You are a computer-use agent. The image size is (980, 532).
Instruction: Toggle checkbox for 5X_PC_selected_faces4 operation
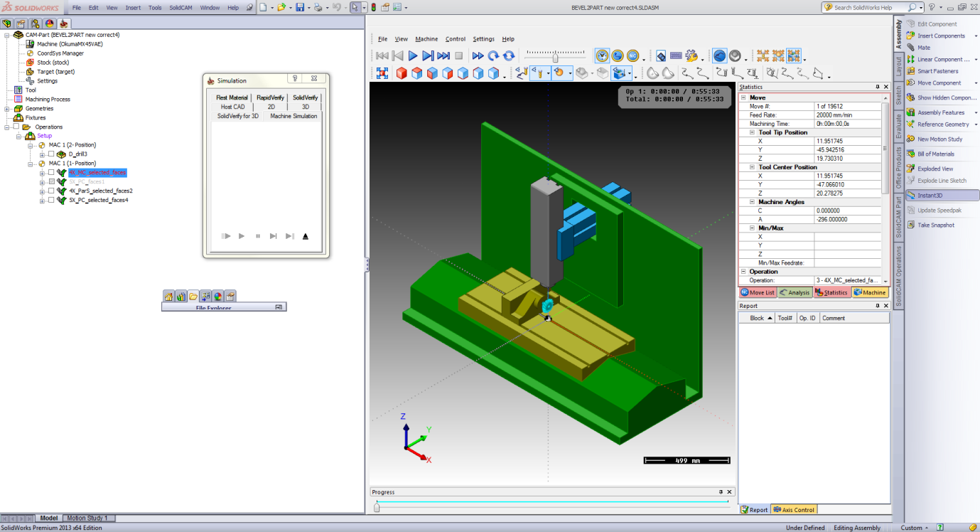(51, 200)
